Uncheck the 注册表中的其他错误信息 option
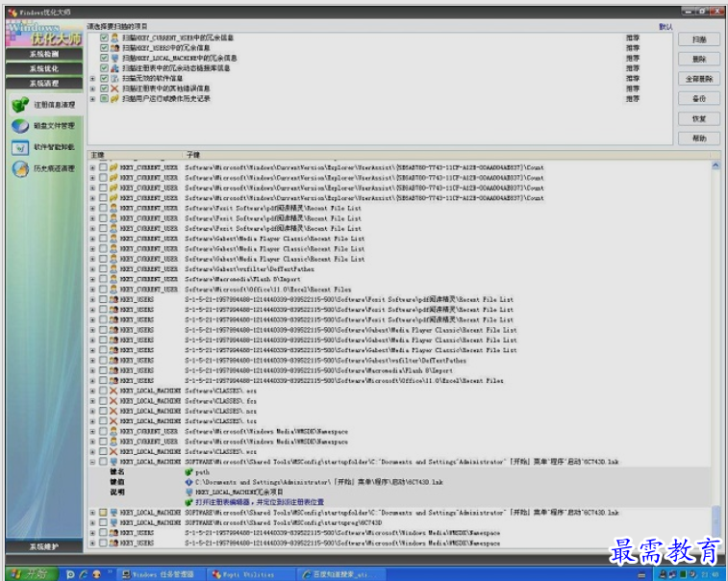Image resolution: width=728 pixels, height=581 pixels. (x=104, y=88)
